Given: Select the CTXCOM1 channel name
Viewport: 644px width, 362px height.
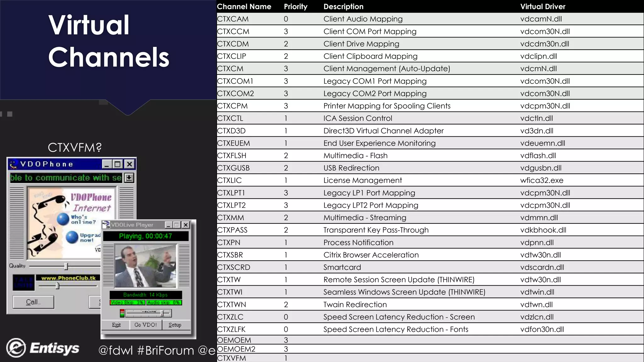Looking at the screenshot, I should (x=235, y=81).
